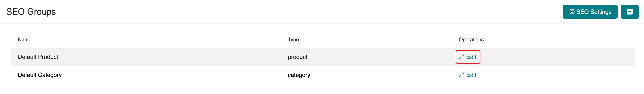This screenshot has height=94, width=644.
Task: Click the pencil icon for Default Product
Action: point(461,57)
